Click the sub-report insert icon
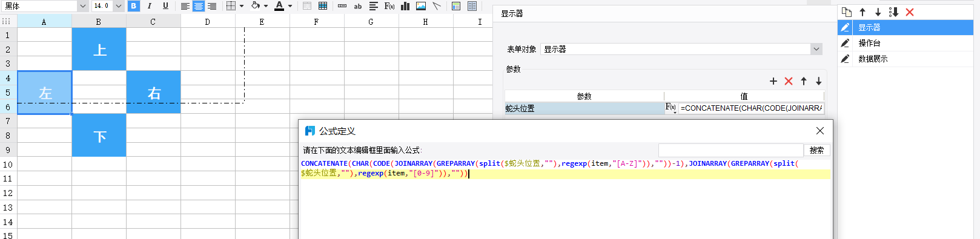 point(456,6)
